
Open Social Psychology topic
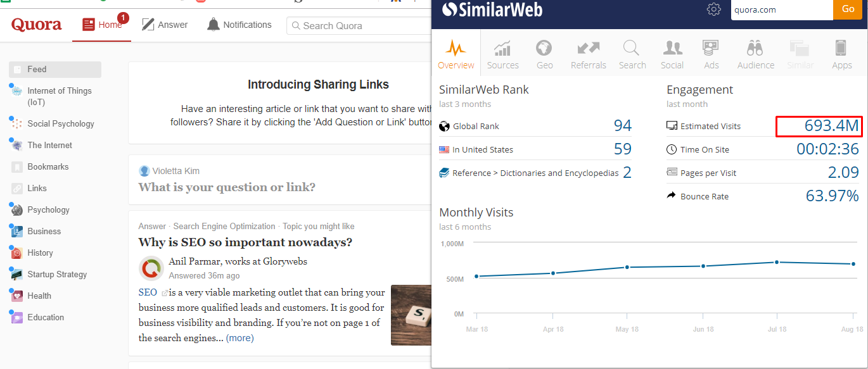tap(61, 124)
